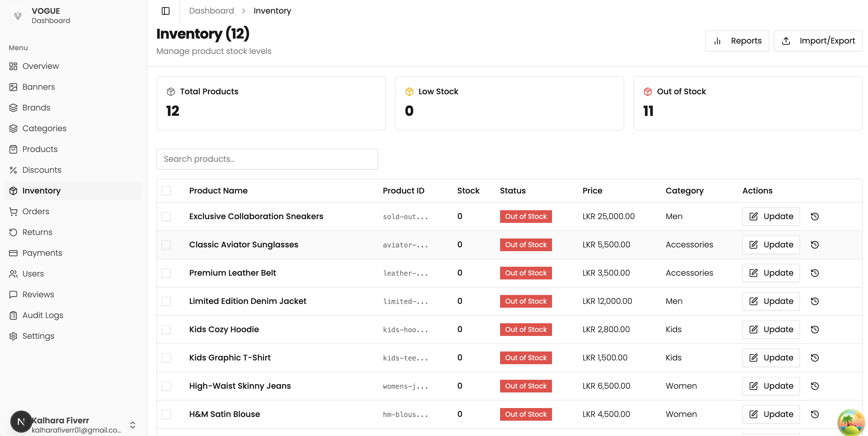868x436 pixels.
Task: Open the Reports button
Action: pos(737,41)
